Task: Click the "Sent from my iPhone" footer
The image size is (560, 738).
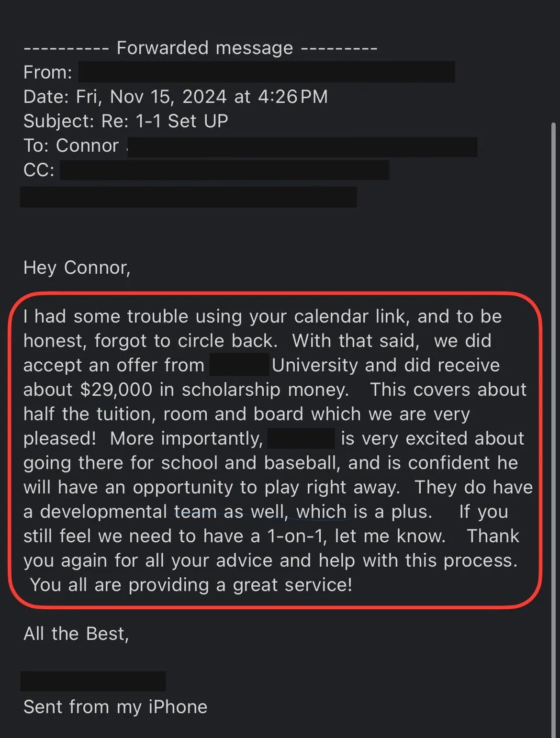Action: coord(115,707)
